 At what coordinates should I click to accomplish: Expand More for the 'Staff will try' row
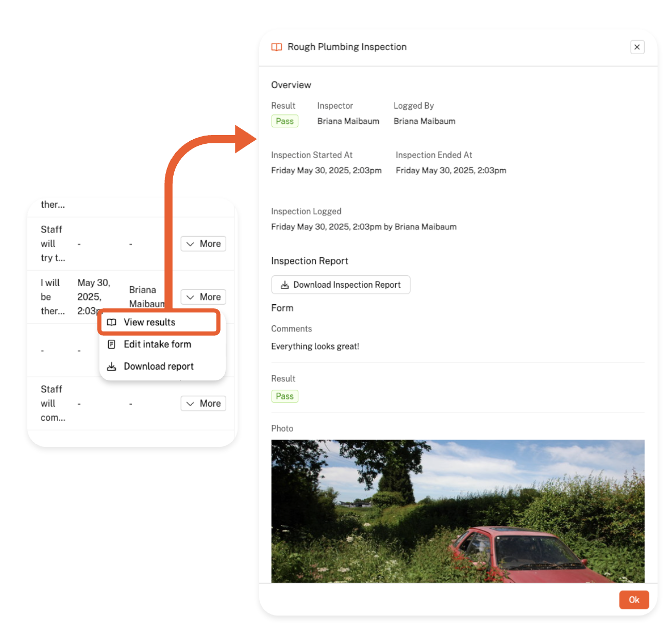point(203,244)
